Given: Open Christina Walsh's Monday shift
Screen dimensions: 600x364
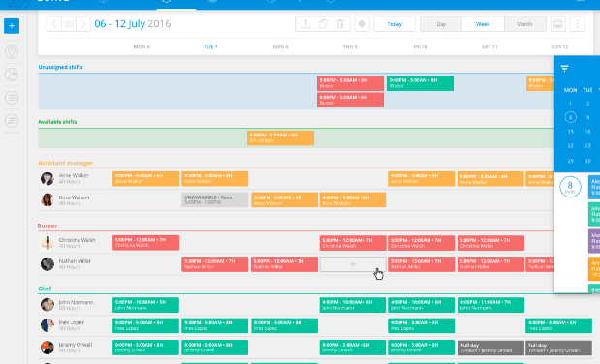Looking at the screenshot, I should [145, 243].
